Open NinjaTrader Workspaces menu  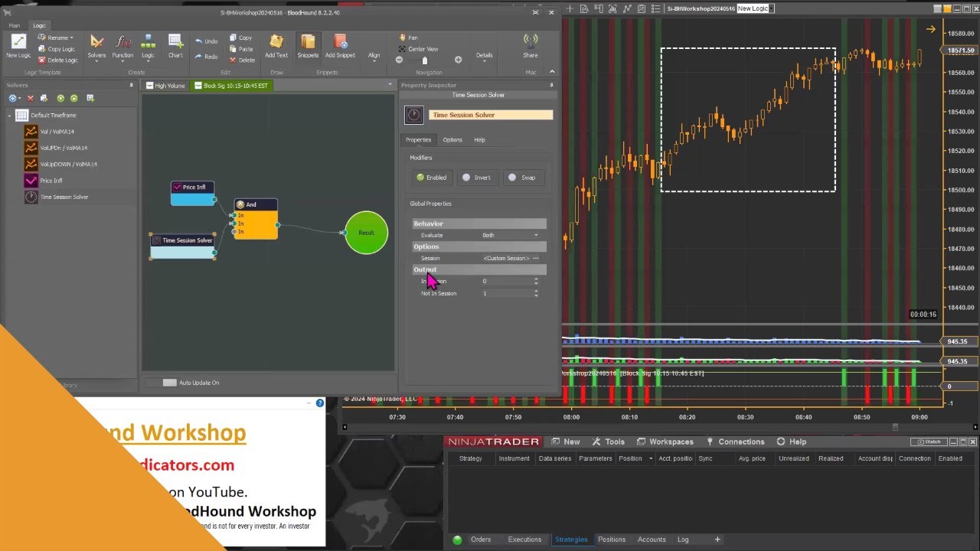[x=665, y=442]
